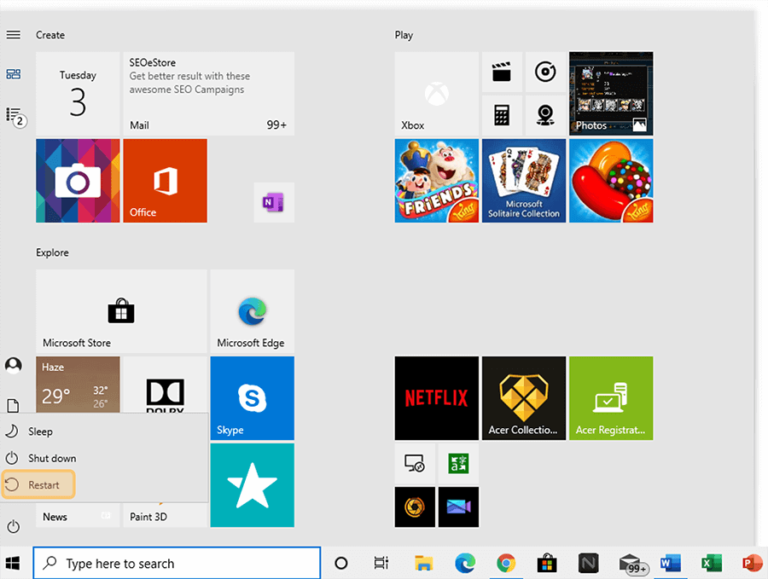Viewport: 768px width, 579px height.
Task: Launch Word from the taskbar
Action: tap(670, 563)
